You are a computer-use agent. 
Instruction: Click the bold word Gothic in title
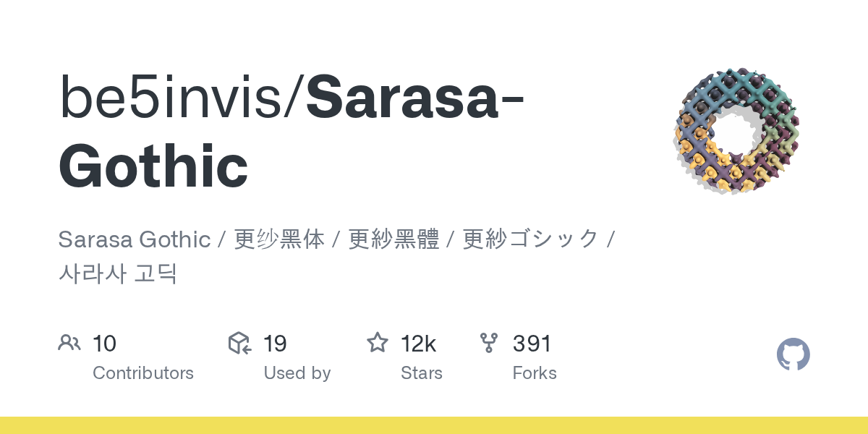click(x=153, y=166)
